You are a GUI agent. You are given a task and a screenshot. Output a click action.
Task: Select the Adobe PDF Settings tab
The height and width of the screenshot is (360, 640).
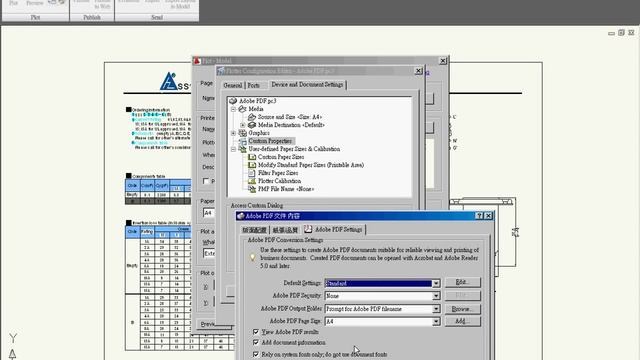point(334,229)
